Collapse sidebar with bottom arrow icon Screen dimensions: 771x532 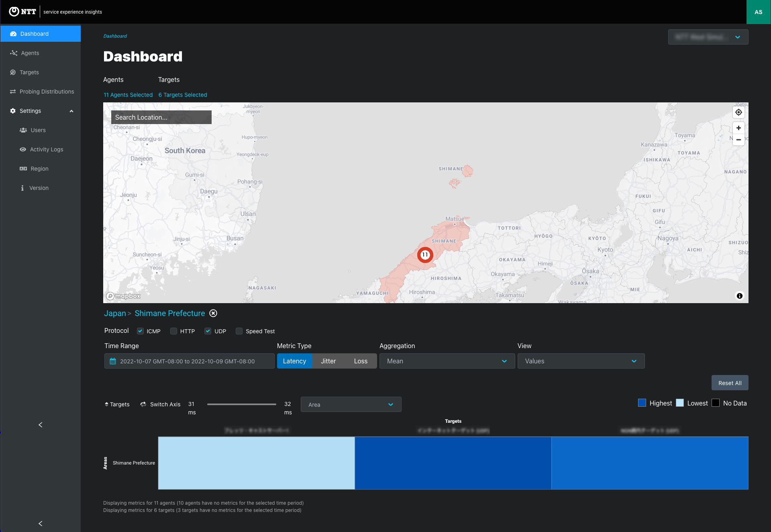[40, 523]
